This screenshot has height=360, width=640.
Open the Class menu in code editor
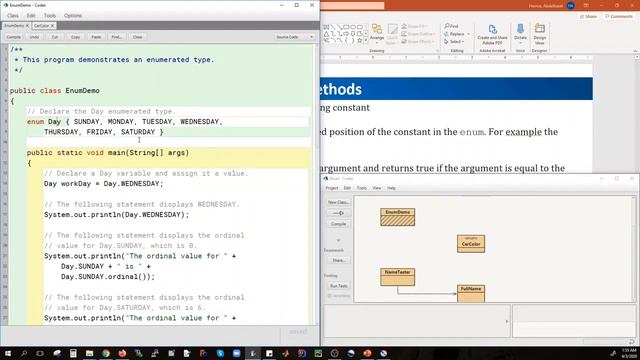click(x=13, y=16)
